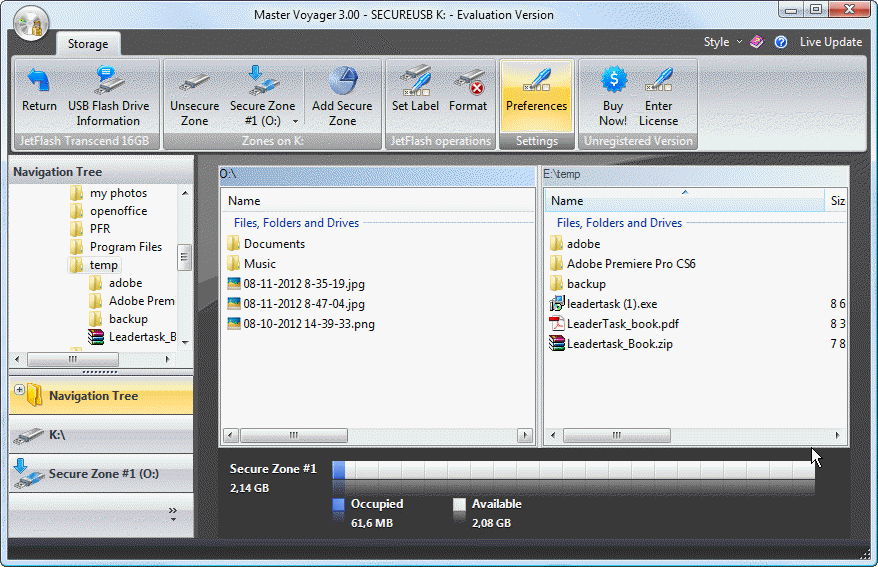Open the help question mark icon
Viewport: 878px width, 567px height.
(x=781, y=42)
